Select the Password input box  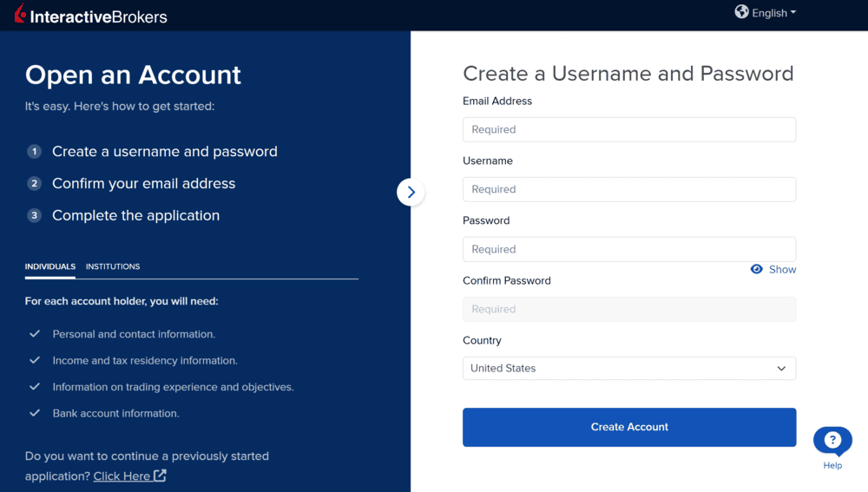(x=628, y=250)
